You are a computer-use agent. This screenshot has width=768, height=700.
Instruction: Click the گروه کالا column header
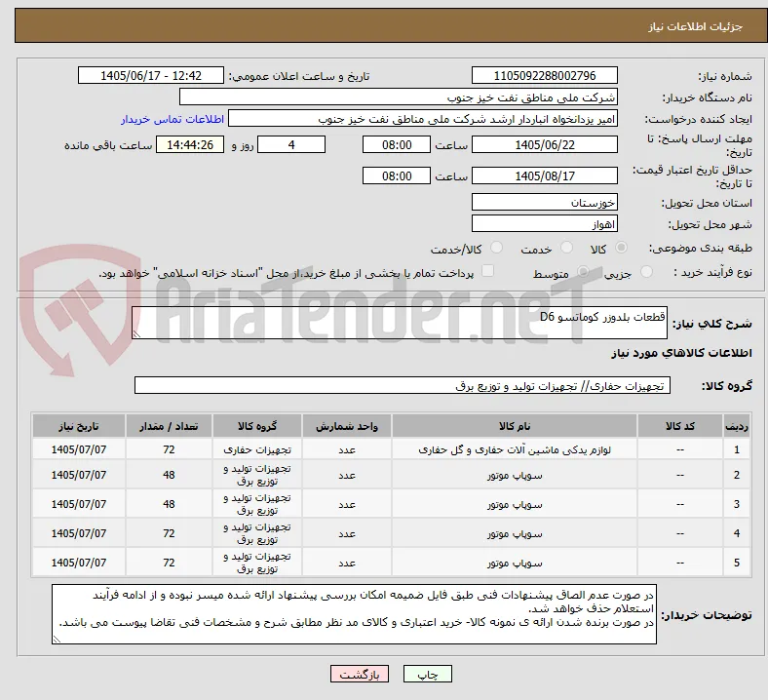click(x=257, y=426)
